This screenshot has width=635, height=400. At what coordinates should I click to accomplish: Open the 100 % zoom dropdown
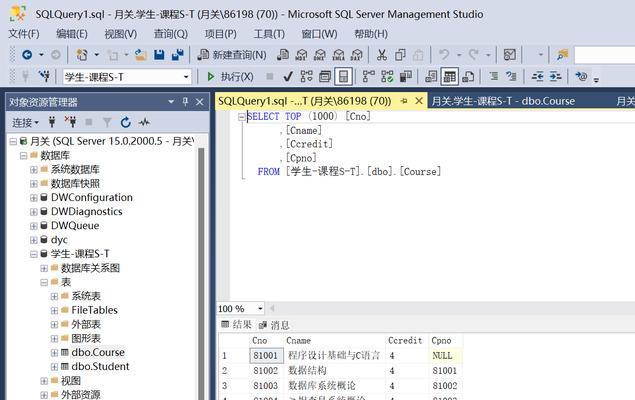pos(260,309)
